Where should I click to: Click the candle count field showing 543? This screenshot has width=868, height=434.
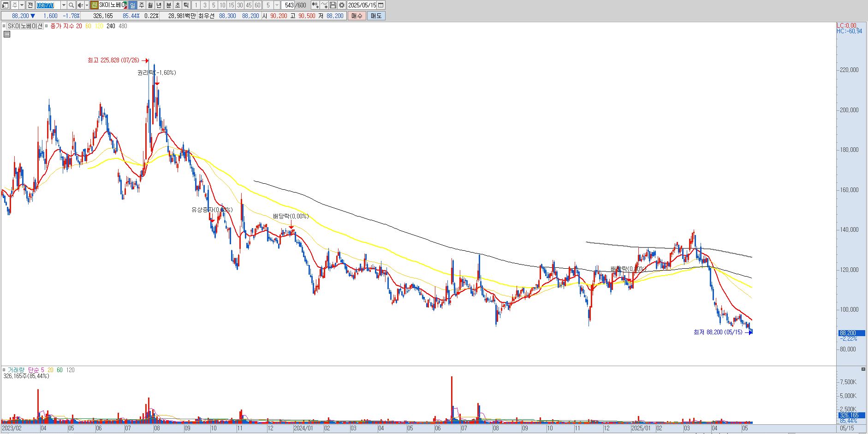pos(289,5)
